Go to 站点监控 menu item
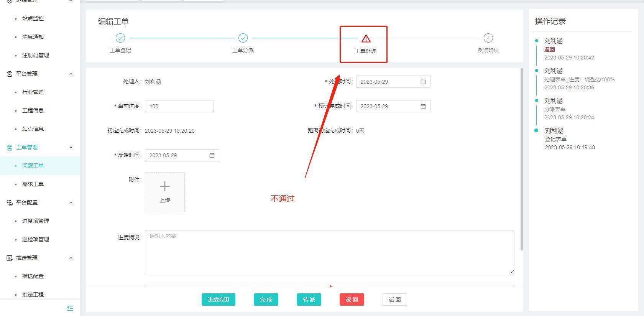Image resolution: width=644 pixels, height=316 pixels. pyautogui.click(x=33, y=18)
